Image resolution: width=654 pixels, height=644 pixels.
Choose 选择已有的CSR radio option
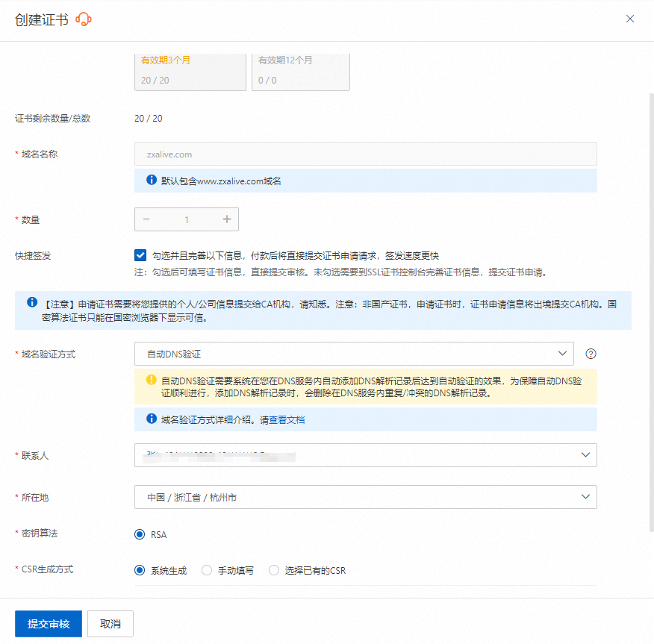(274, 570)
